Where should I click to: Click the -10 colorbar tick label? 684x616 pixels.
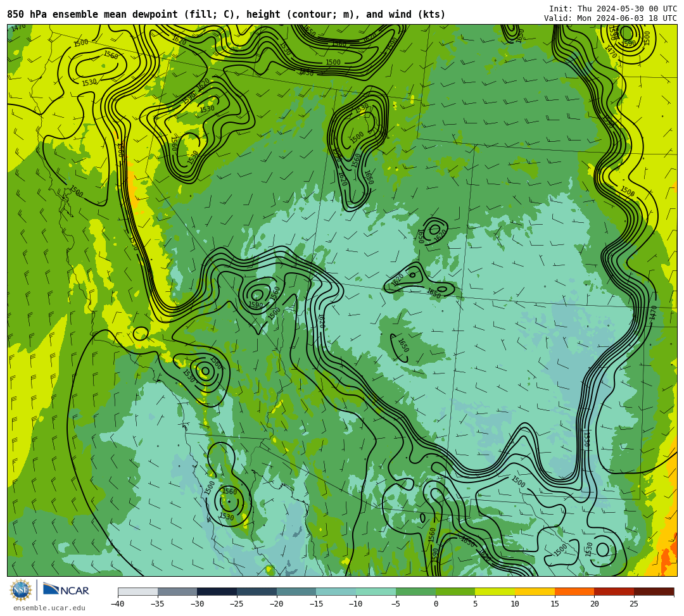point(356,604)
